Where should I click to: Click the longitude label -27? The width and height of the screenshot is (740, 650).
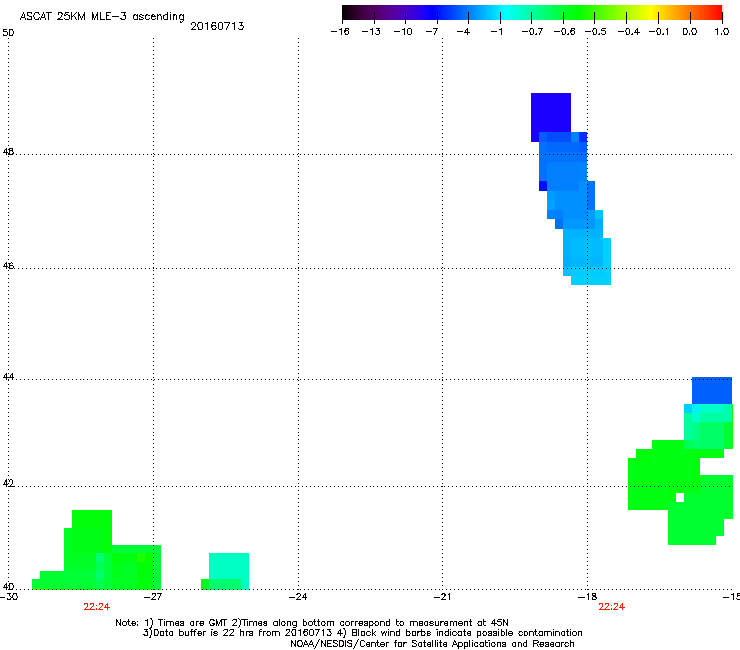click(153, 597)
